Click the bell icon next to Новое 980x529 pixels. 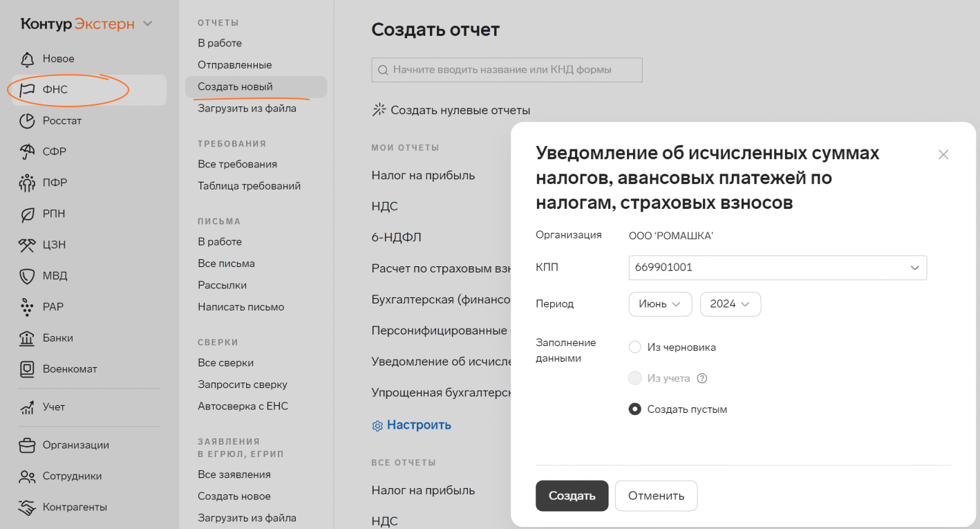pos(27,59)
